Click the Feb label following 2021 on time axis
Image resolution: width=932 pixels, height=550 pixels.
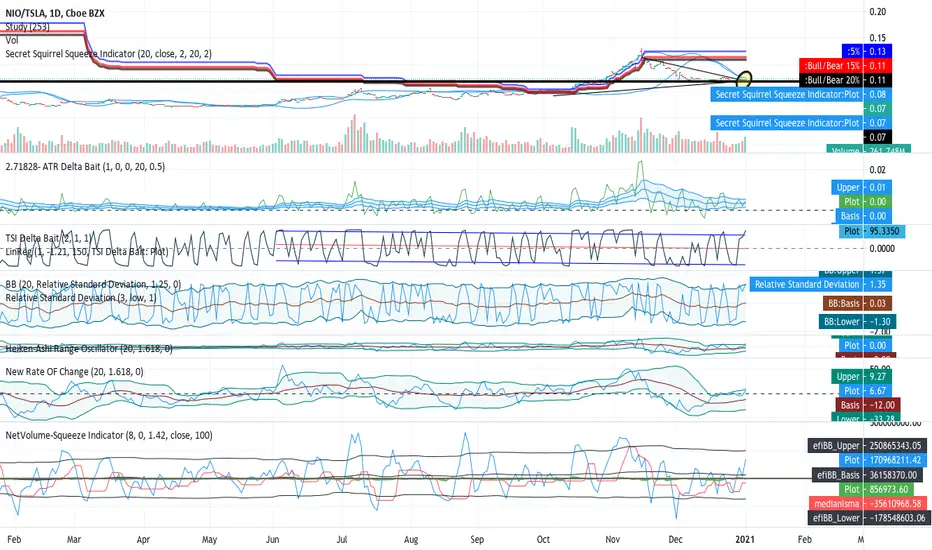[804, 539]
